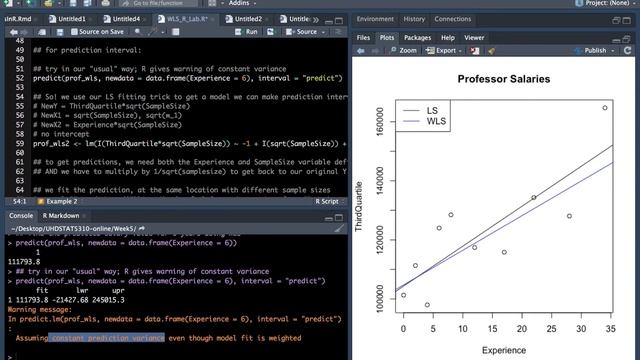The image size is (640, 360).
Task: Select the R Markdown tab
Action: tap(61, 216)
